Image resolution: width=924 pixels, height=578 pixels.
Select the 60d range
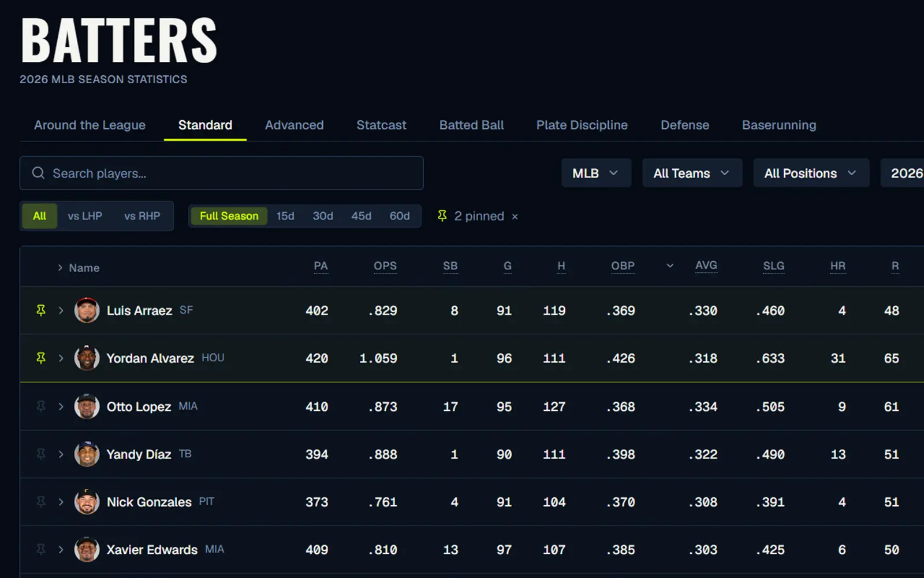400,216
